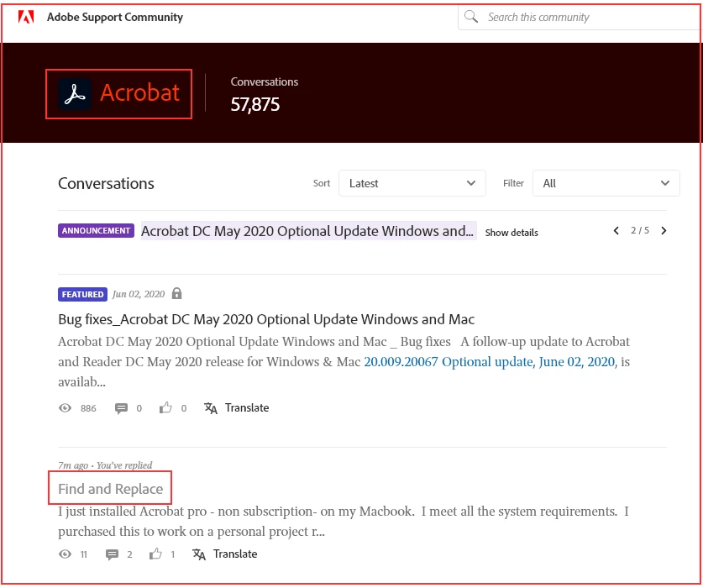Like the Bug fixes post

[x=165, y=407]
